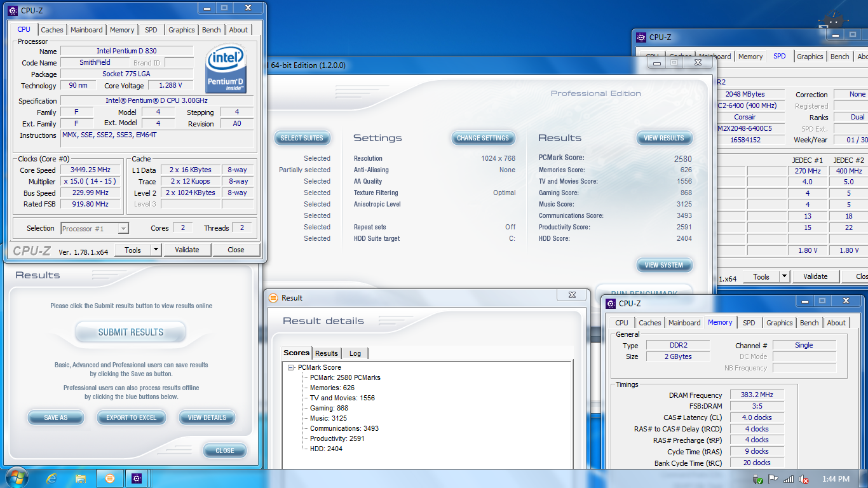Select the 'Music: 3125' tree row

(x=329, y=418)
